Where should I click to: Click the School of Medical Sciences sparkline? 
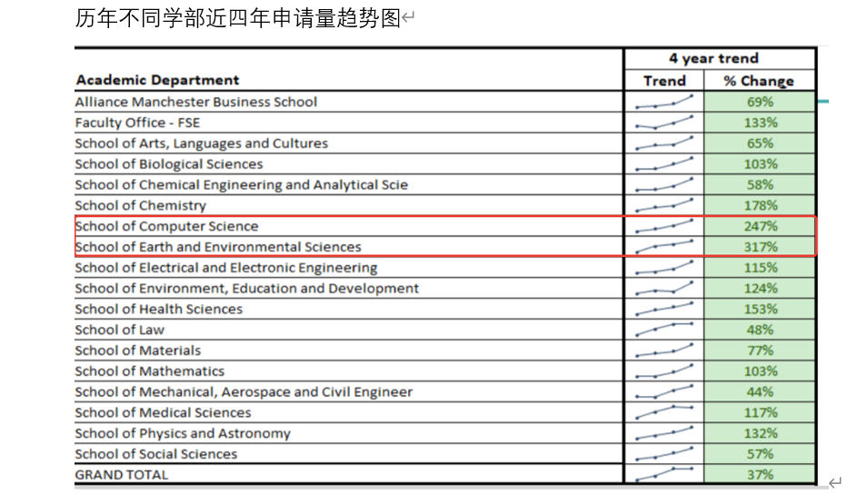click(x=664, y=411)
